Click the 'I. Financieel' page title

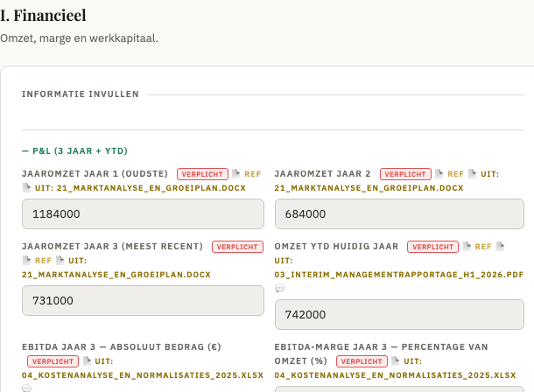coord(43,16)
